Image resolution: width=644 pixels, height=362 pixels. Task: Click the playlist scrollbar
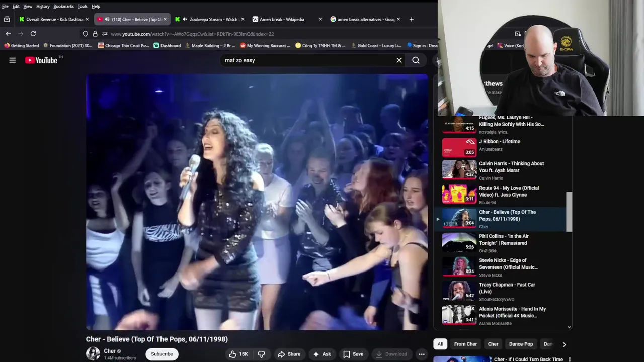tap(569, 211)
